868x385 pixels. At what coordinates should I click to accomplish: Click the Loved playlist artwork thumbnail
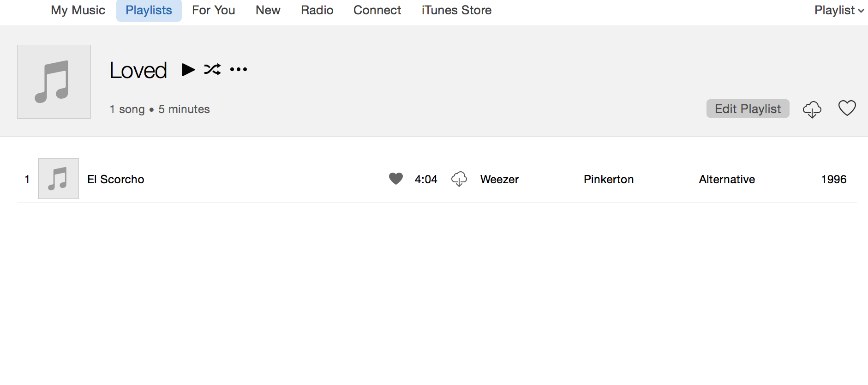point(54,82)
